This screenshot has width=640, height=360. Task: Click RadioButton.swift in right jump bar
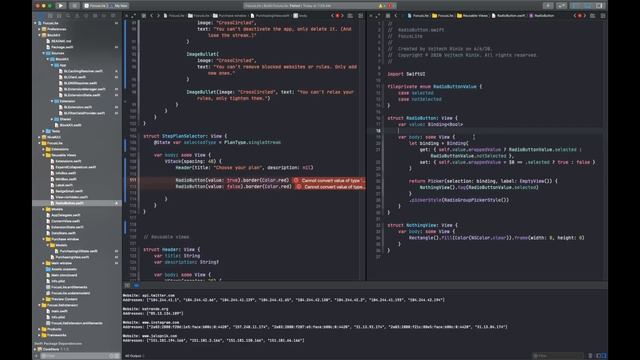[509, 16]
